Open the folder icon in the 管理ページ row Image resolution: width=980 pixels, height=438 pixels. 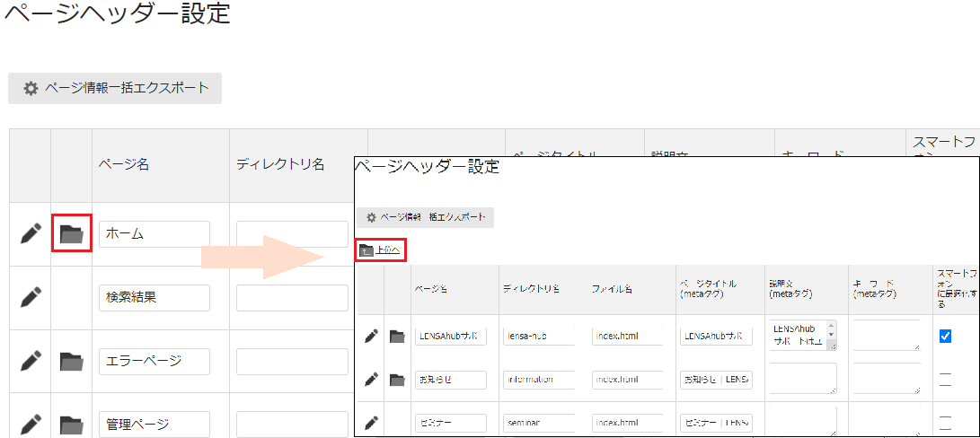tap(71, 425)
